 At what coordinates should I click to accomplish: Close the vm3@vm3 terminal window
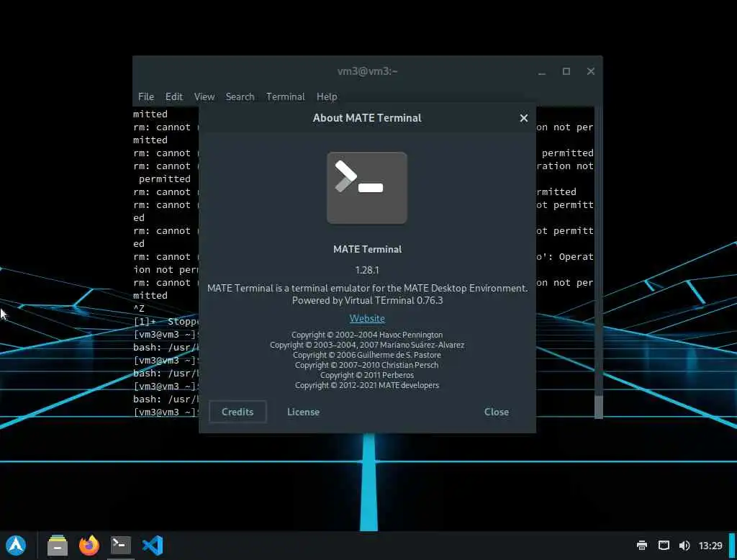pyautogui.click(x=591, y=71)
